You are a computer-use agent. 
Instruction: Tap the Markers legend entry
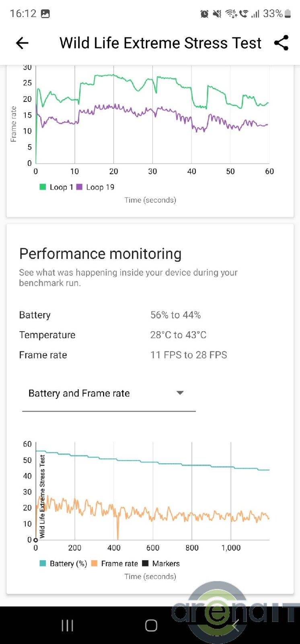pyautogui.click(x=161, y=563)
